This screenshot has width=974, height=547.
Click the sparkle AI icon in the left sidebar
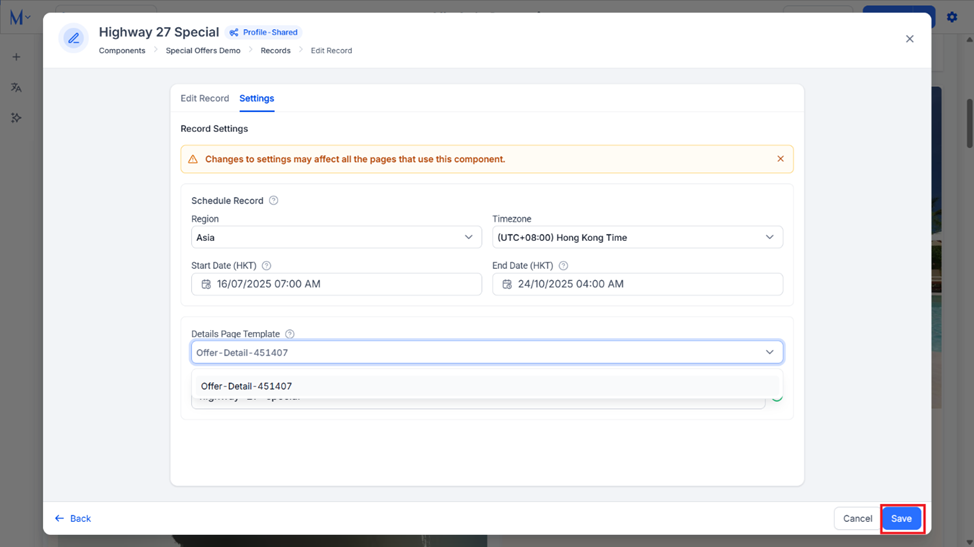16,118
